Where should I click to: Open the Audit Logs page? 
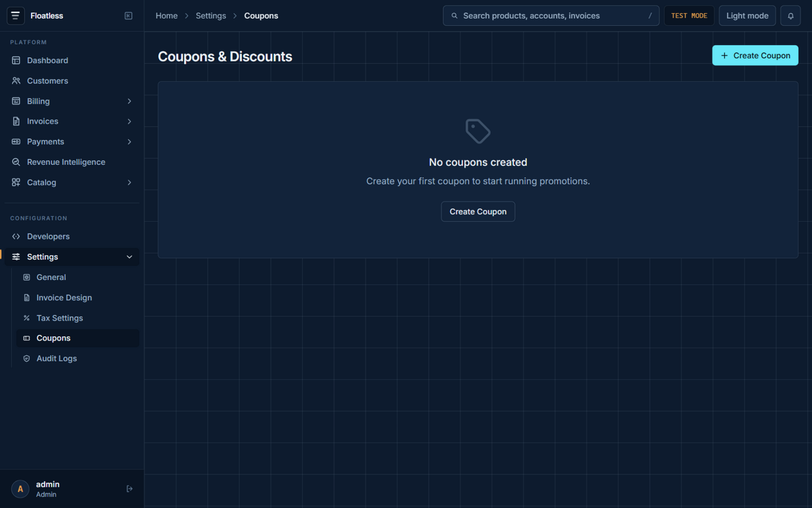pos(78,358)
